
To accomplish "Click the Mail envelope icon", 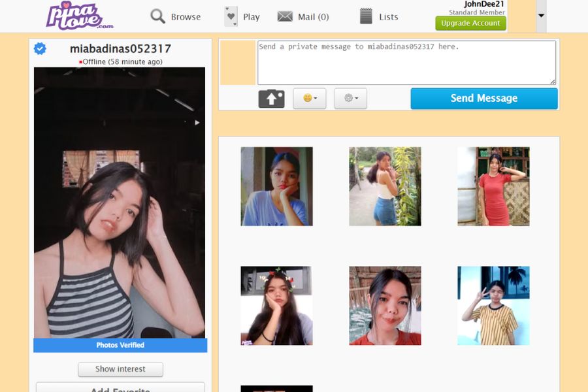I will point(285,17).
